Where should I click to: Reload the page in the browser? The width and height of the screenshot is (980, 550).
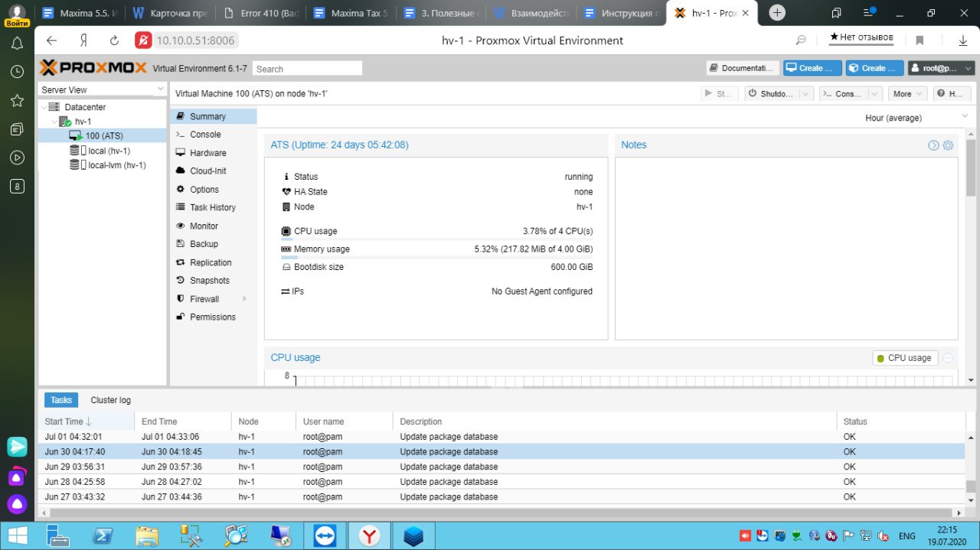click(114, 41)
